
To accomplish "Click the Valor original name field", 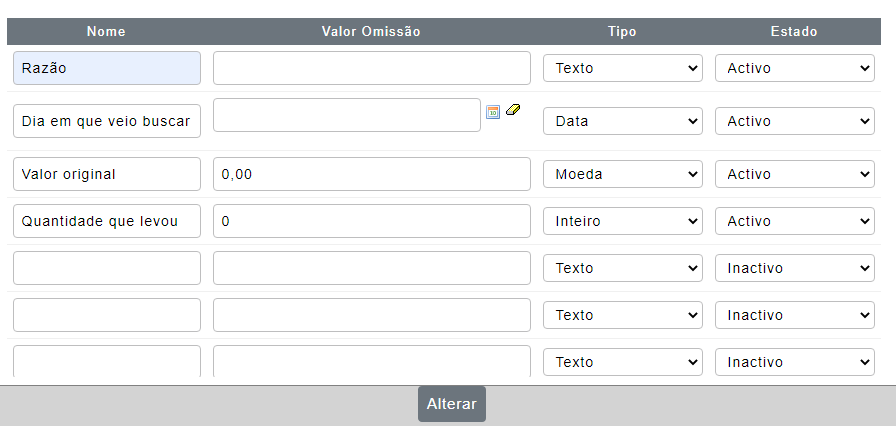I will click(x=107, y=174).
